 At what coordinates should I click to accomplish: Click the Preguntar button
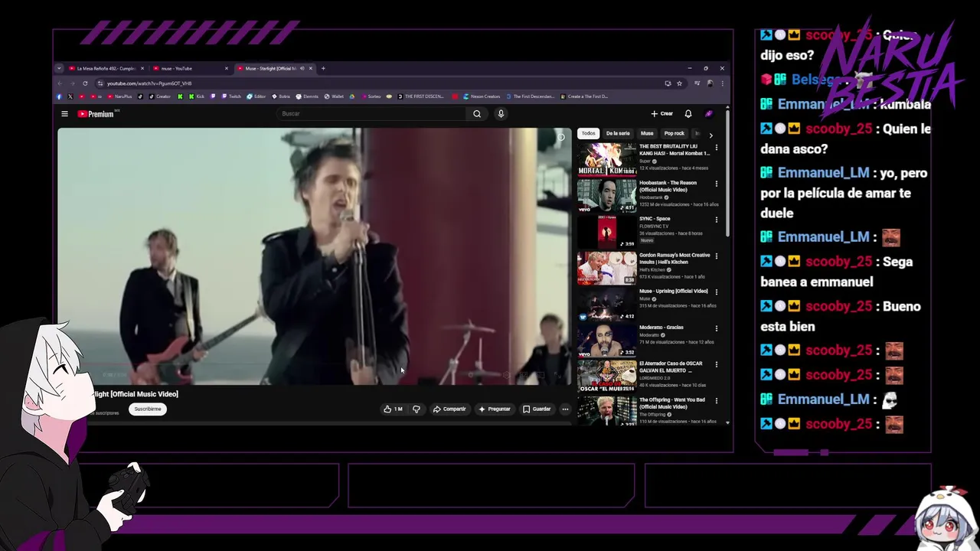[x=495, y=409]
